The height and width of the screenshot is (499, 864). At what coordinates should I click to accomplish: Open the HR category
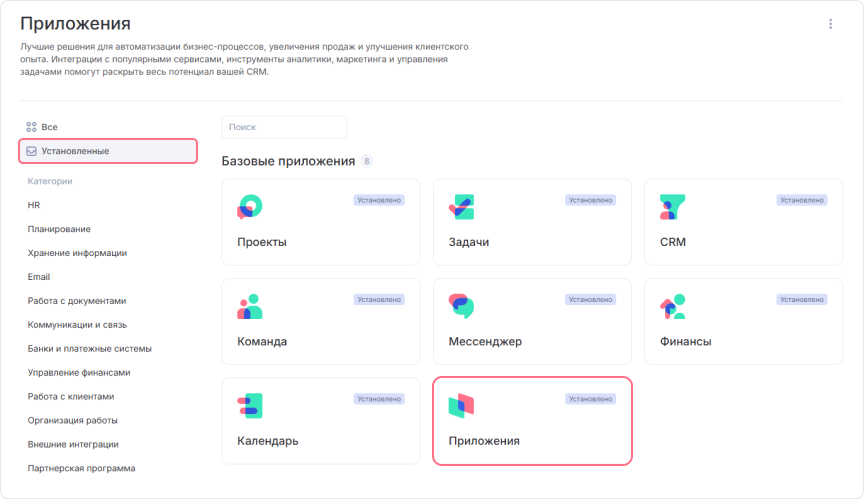pyautogui.click(x=34, y=205)
